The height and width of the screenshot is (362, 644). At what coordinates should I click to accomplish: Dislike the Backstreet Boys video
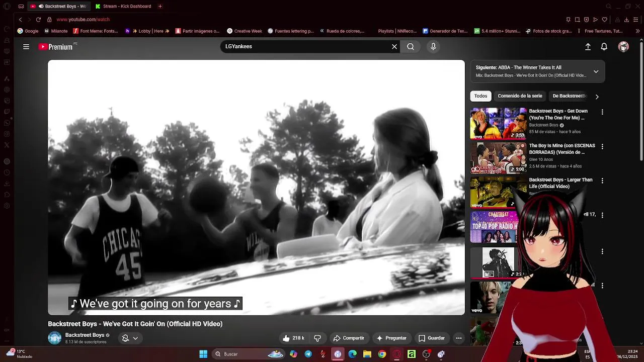[x=317, y=338]
